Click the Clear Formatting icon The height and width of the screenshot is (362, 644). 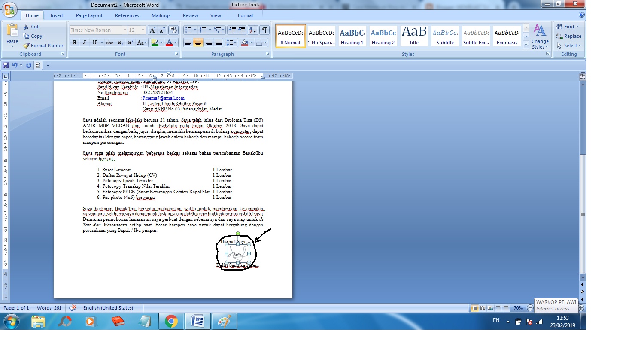(173, 30)
